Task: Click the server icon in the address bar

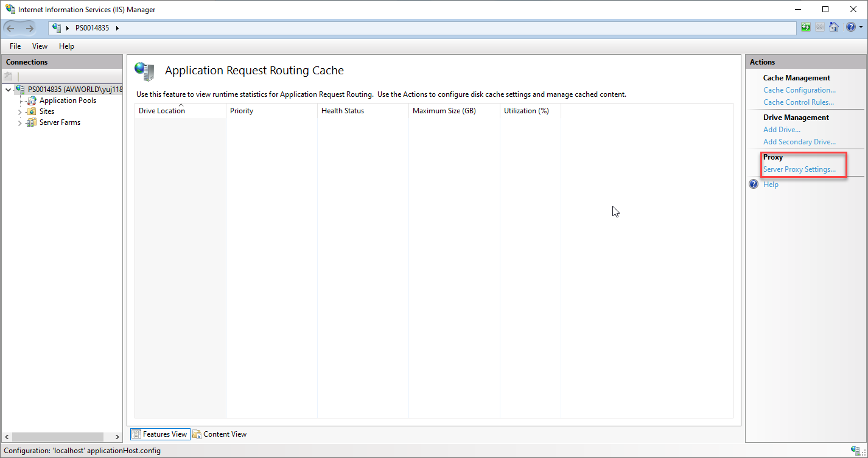Action: [57, 28]
